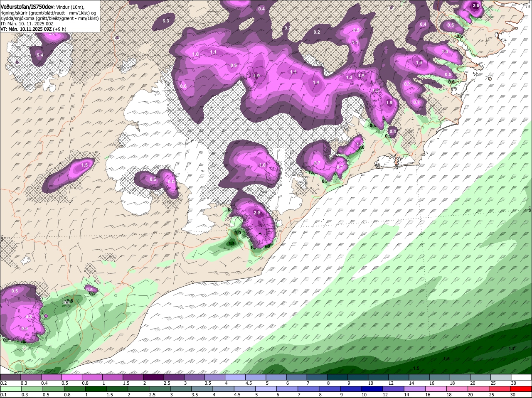Viewport: 532px width, 398px height.
Task: Select the red lower legend swatch at 30
Action: point(522,389)
